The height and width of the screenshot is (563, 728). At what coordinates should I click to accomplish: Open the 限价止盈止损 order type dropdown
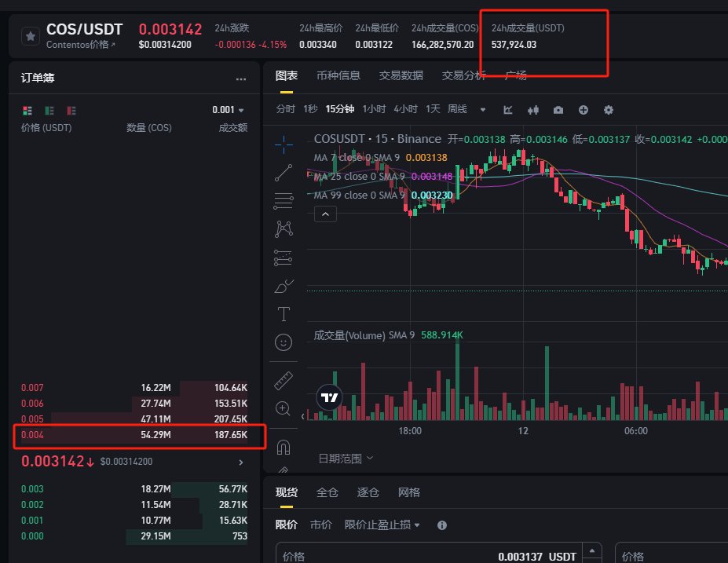pos(382,525)
